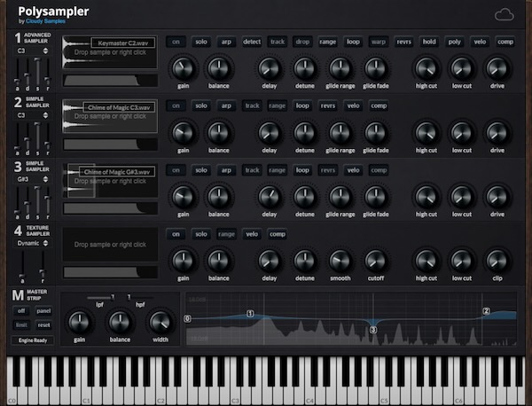532x406 pixels.
Task: Toggle revrs on sampler 1
Action: coord(403,42)
